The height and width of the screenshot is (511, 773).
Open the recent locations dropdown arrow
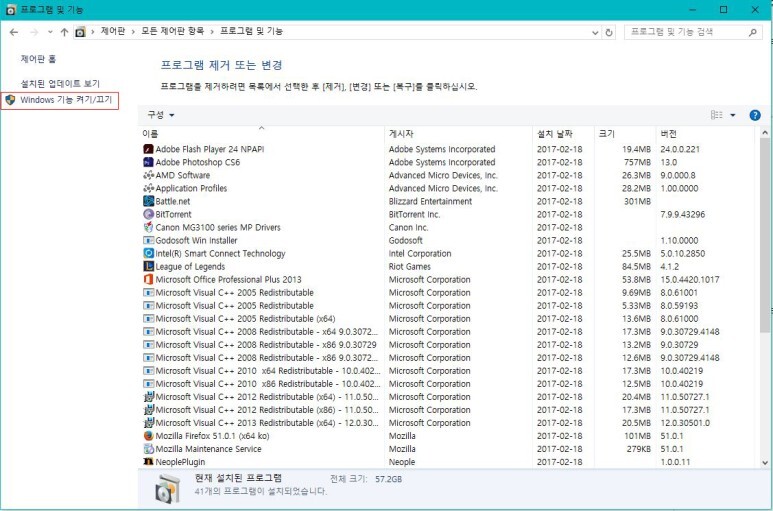(50, 33)
